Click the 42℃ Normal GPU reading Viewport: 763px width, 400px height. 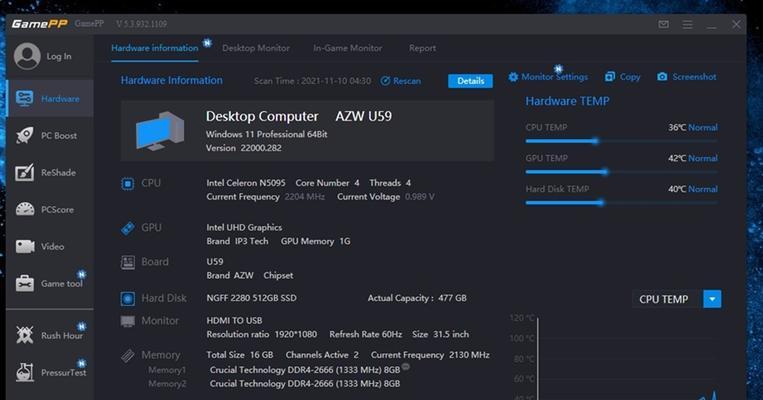coord(692,158)
